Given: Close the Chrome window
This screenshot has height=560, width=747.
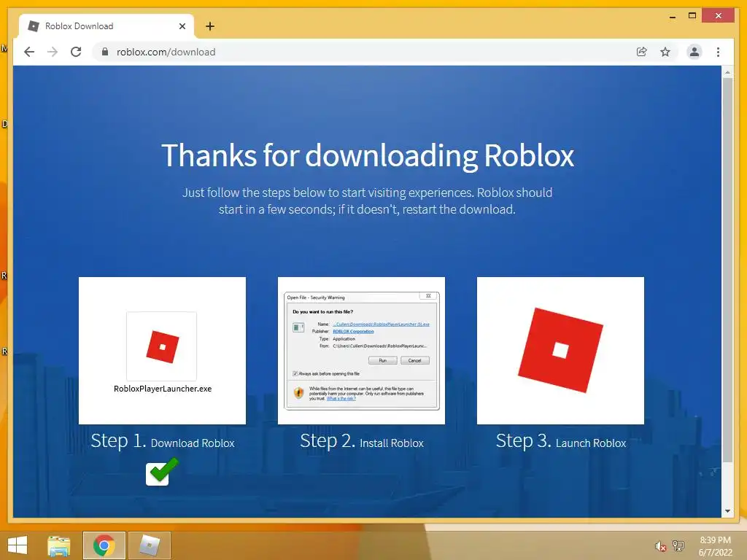Looking at the screenshot, I should (719, 16).
